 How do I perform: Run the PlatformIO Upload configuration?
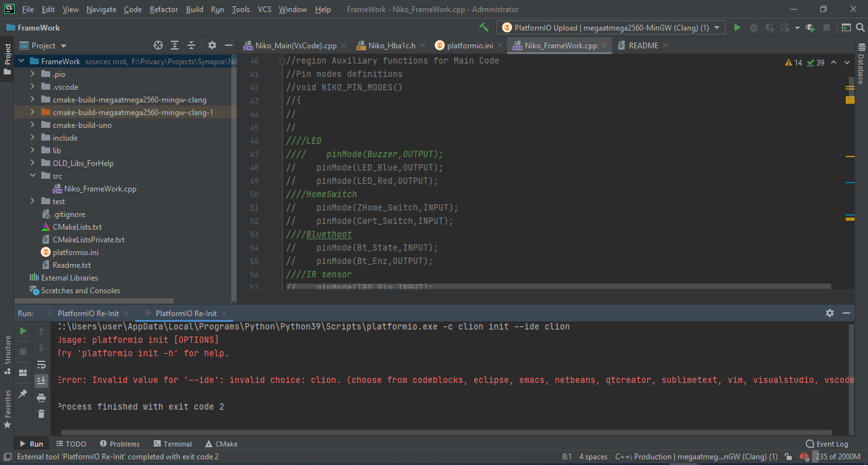pos(737,27)
